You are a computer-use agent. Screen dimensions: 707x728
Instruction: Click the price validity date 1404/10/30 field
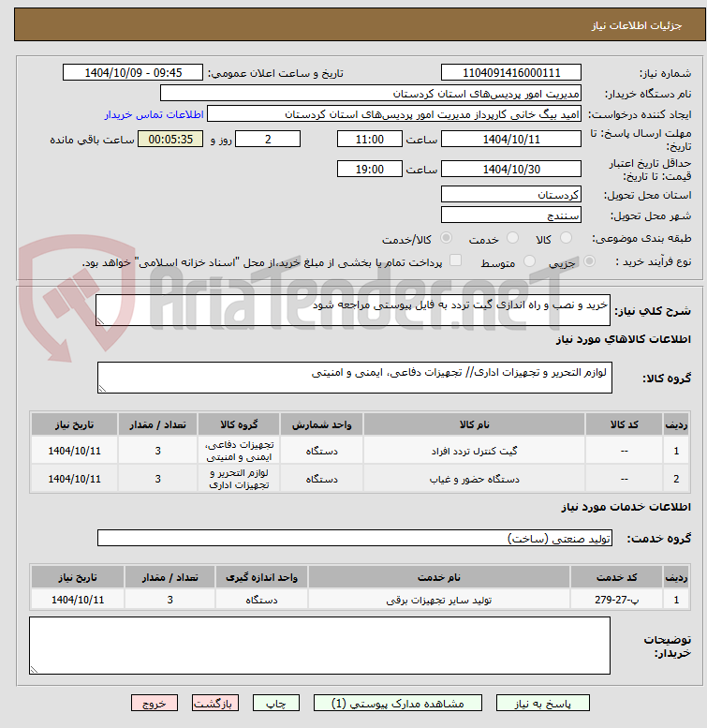pyautogui.click(x=510, y=169)
